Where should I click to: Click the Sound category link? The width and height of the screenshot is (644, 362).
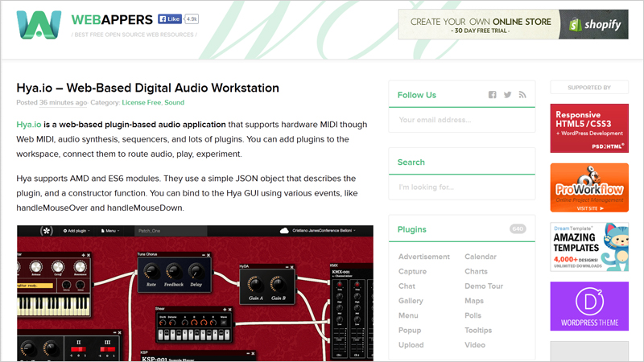tap(174, 103)
